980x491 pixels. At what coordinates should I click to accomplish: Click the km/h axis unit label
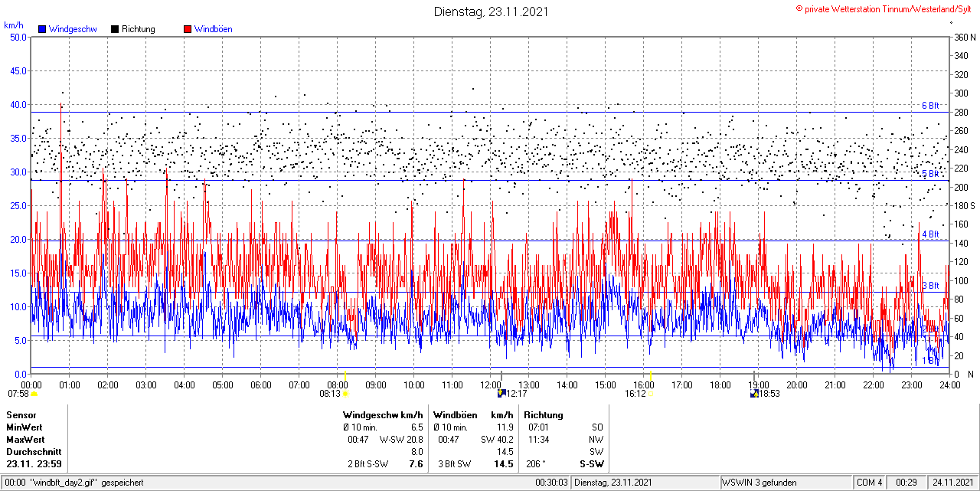coord(14,25)
